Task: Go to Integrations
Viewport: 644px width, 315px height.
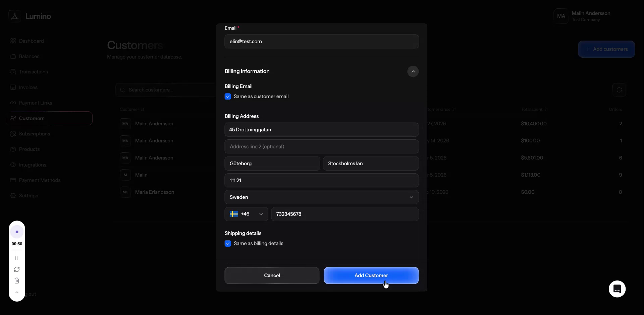Action: [x=33, y=165]
